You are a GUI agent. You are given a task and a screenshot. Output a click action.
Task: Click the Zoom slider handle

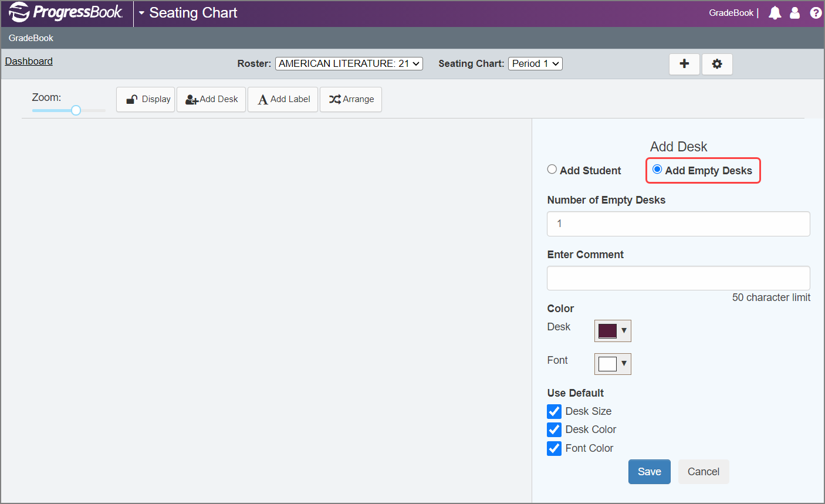(x=76, y=110)
